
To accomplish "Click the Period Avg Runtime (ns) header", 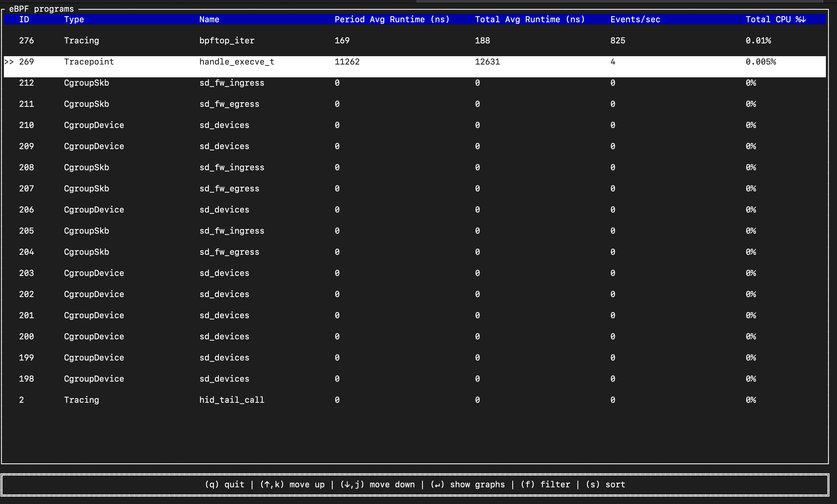I will coord(392,20).
